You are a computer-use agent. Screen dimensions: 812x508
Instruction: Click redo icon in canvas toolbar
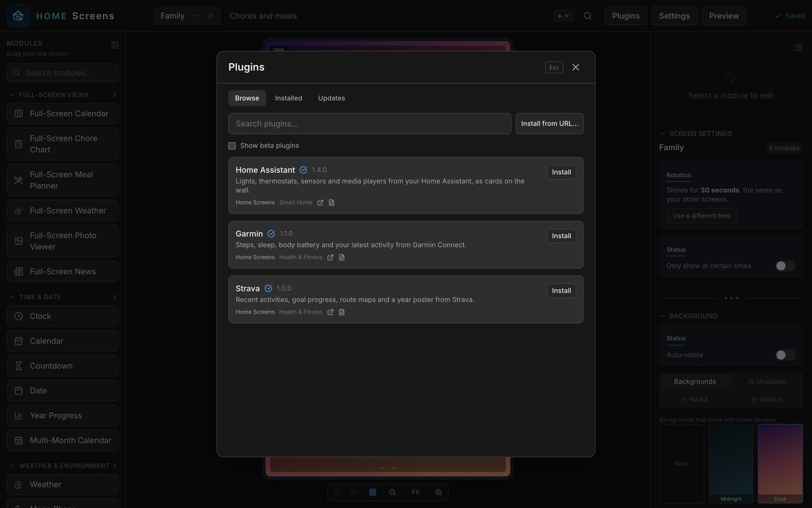point(353,492)
